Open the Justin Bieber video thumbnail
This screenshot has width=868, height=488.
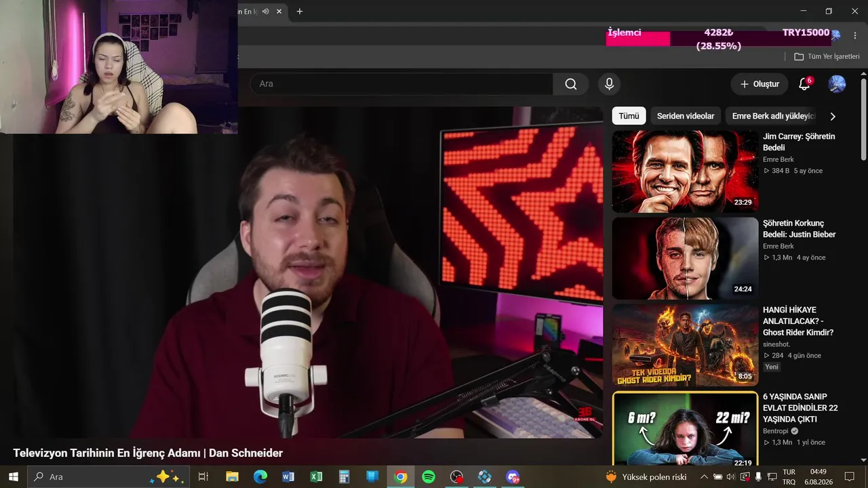pos(685,258)
